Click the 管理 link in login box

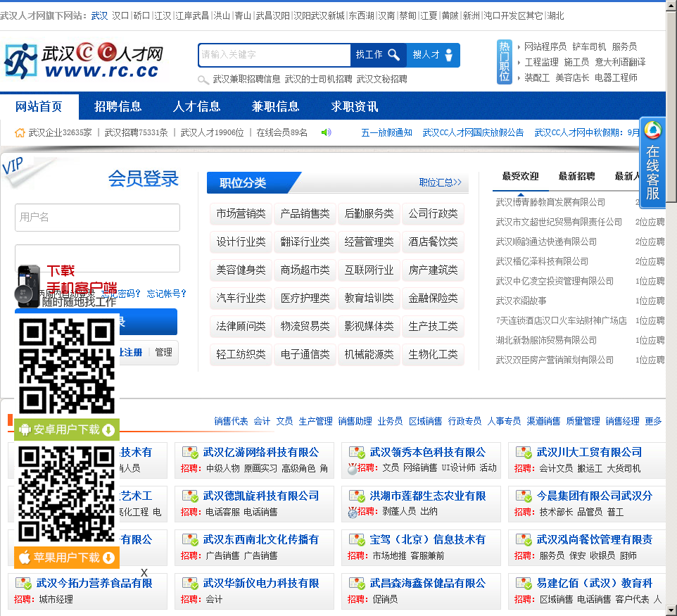pos(164,352)
